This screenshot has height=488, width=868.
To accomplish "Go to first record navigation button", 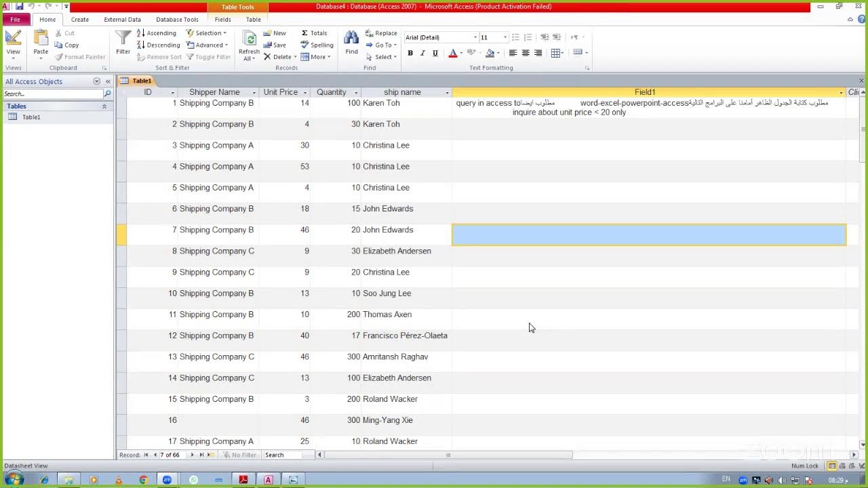I will (x=146, y=455).
